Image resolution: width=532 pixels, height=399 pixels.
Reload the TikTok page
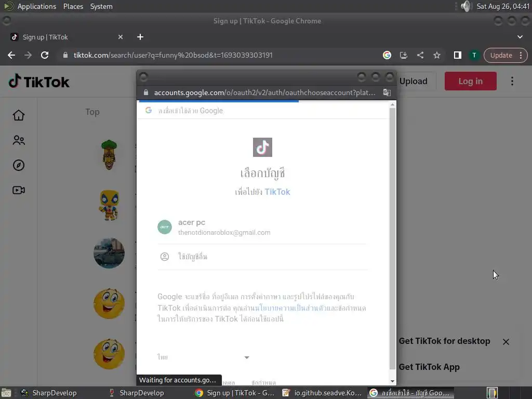pos(45,55)
